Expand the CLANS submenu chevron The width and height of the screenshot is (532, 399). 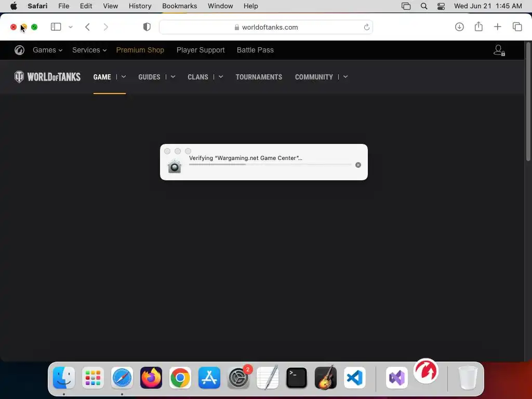tap(221, 77)
